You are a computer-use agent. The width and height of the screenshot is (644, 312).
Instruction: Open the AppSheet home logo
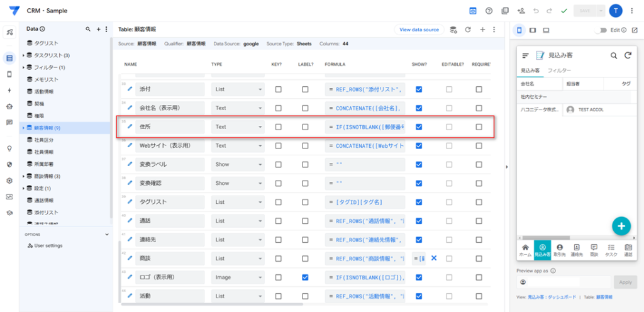tap(14, 11)
